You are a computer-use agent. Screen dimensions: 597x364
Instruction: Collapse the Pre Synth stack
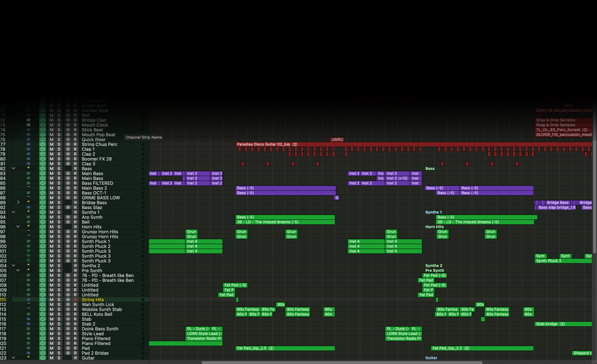click(x=18, y=270)
